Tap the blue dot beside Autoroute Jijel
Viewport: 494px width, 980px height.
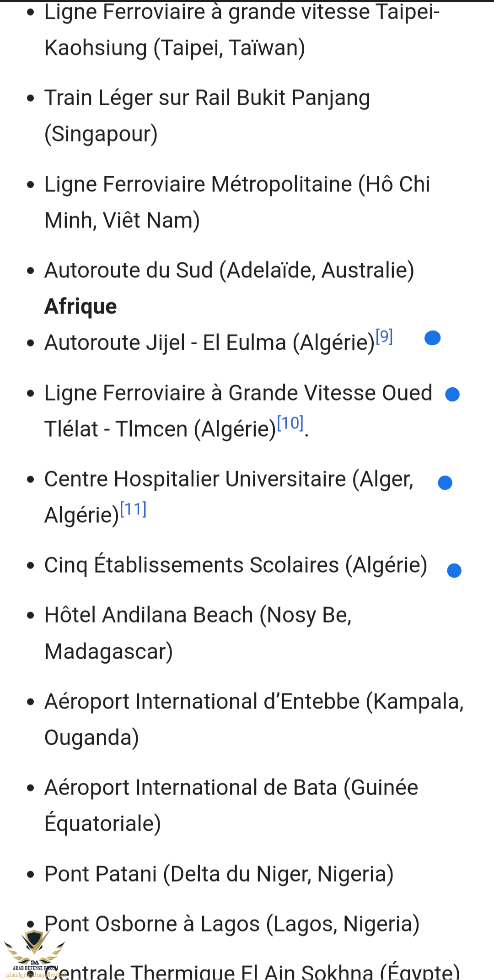pyautogui.click(x=432, y=338)
